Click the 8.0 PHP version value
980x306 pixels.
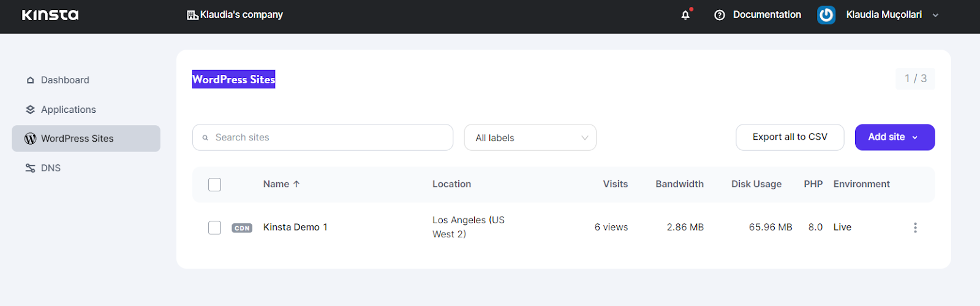pos(815,228)
